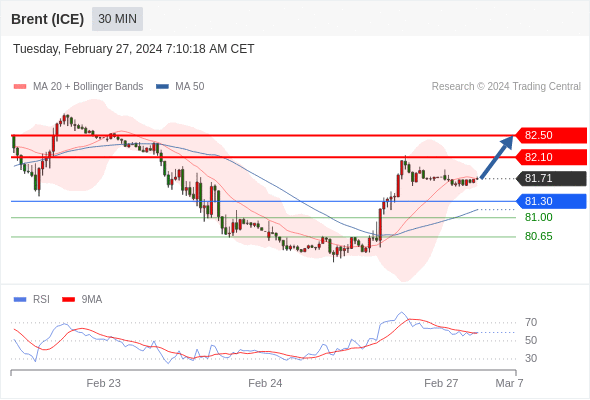Click the black 81.71 current price tag
Screen dimensions: 590x400
551,178
